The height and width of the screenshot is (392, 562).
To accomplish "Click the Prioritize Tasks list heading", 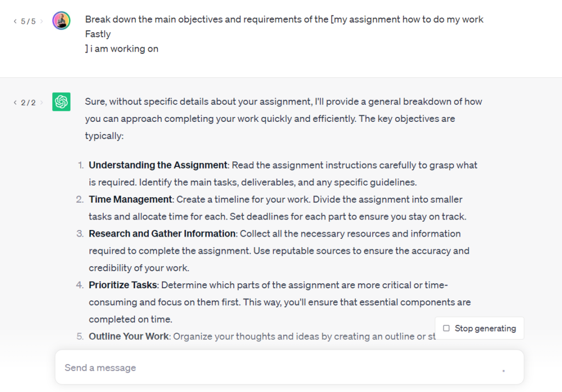I will coord(122,285).
